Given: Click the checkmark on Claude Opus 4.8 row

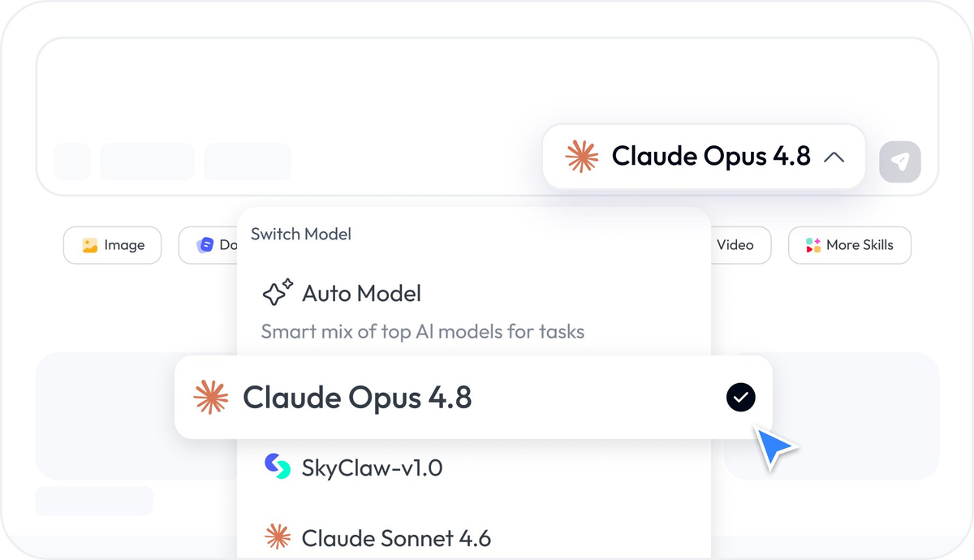Looking at the screenshot, I should point(740,398).
